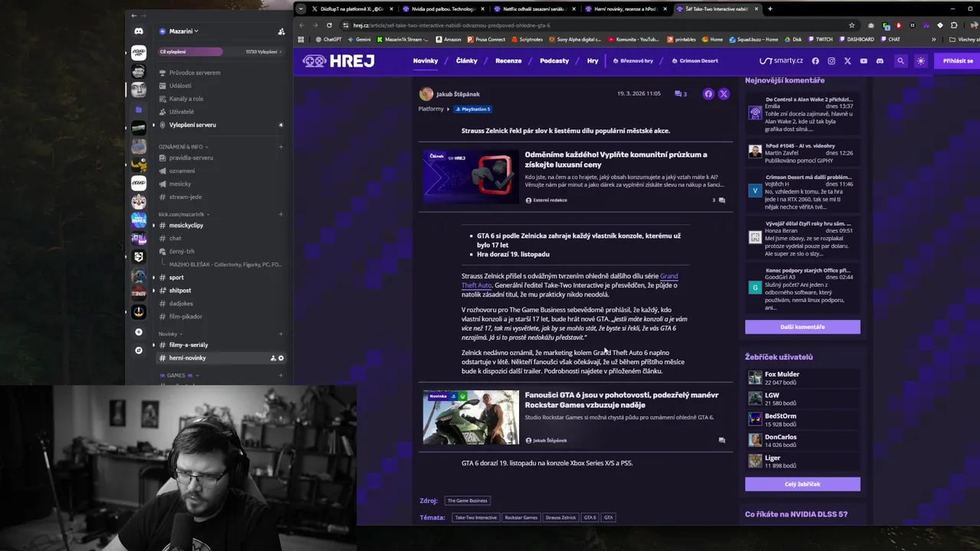The width and height of the screenshot is (980, 551).
Task: Open ChatGPT bookmark in bookmarks bar
Action: click(x=328, y=39)
